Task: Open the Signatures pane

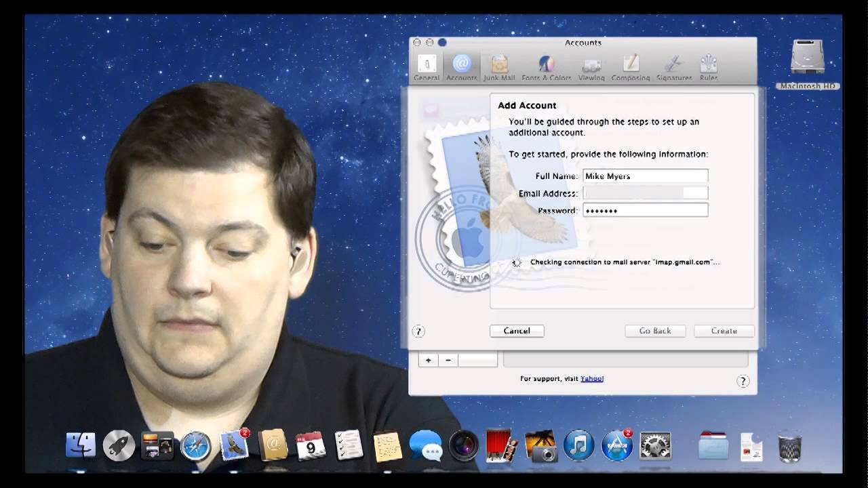Action: click(x=673, y=66)
